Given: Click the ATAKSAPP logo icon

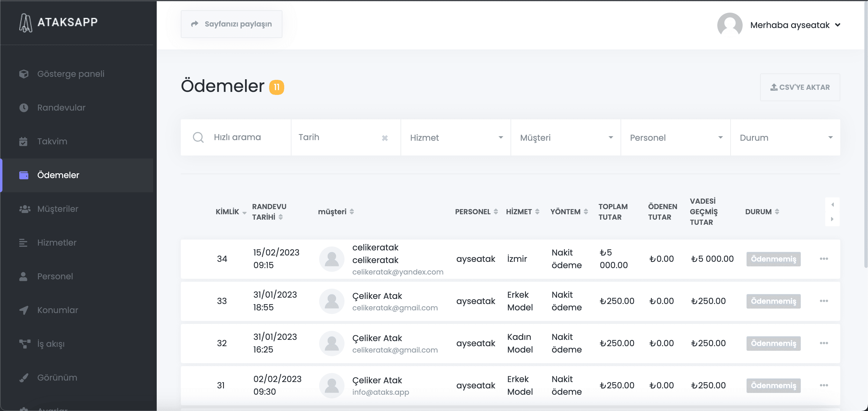Looking at the screenshot, I should 26,23.
